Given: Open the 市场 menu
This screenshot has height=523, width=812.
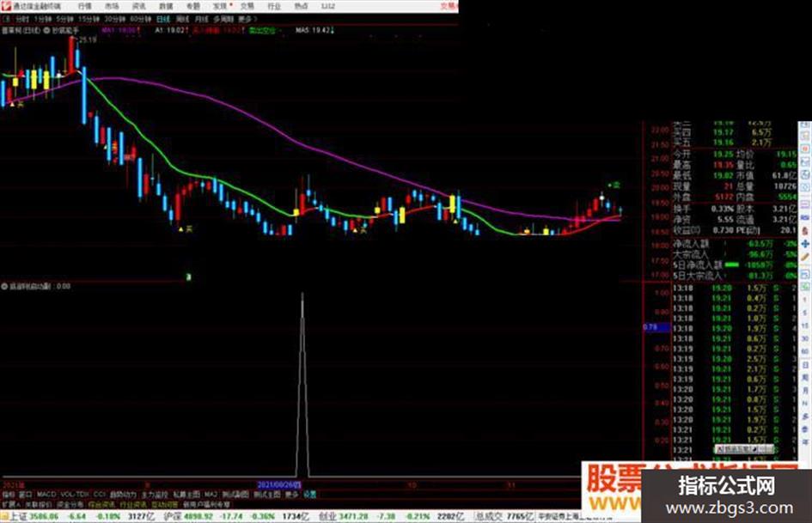Looking at the screenshot, I should [112, 6].
